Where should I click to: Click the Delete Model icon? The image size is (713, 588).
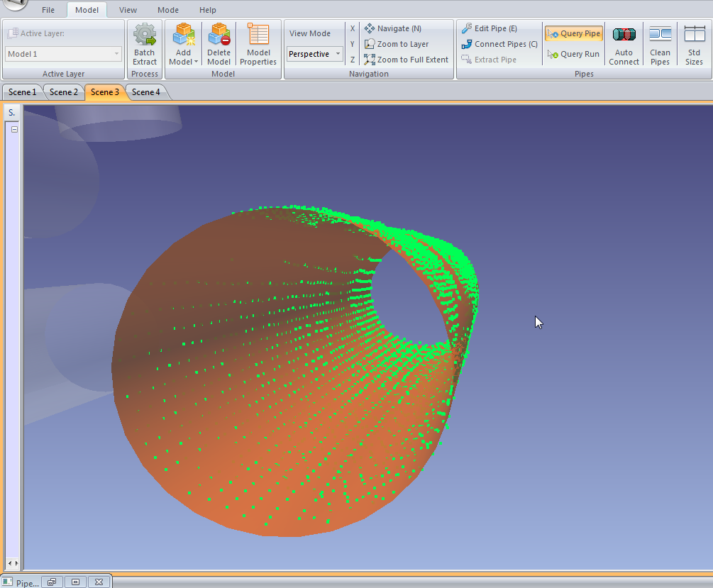[x=219, y=35]
